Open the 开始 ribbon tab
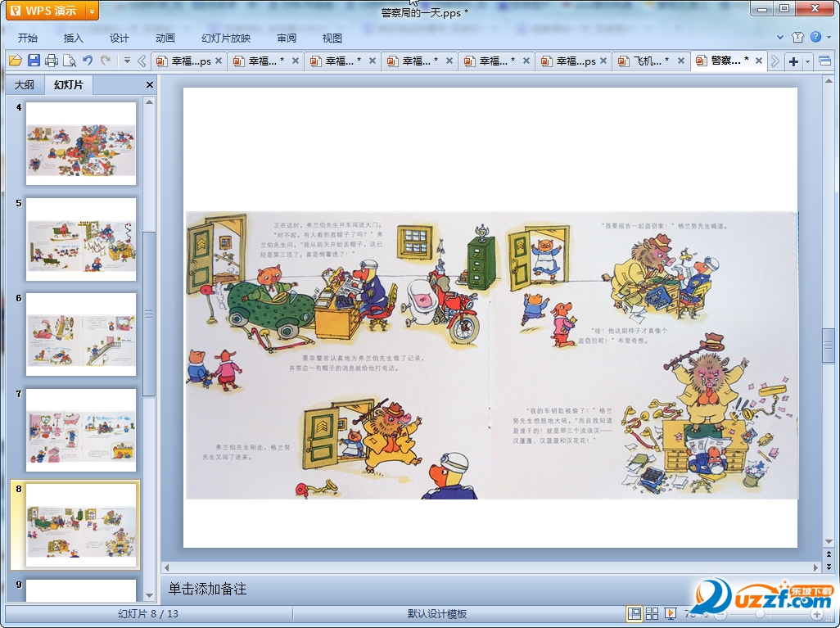 pyautogui.click(x=27, y=38)
